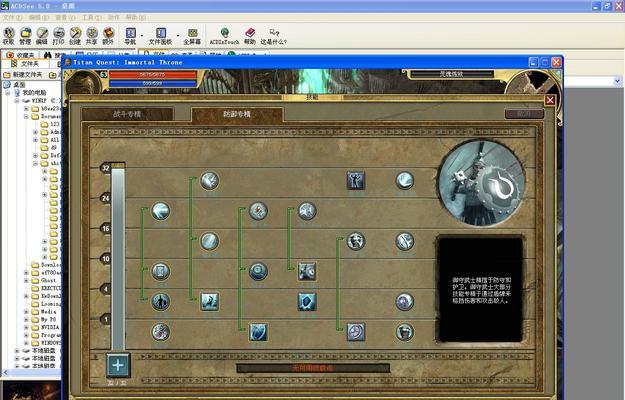625x400 pixels.
Task: Expand the WINDOWS folder tree node
Action: (x=26, y=343)
